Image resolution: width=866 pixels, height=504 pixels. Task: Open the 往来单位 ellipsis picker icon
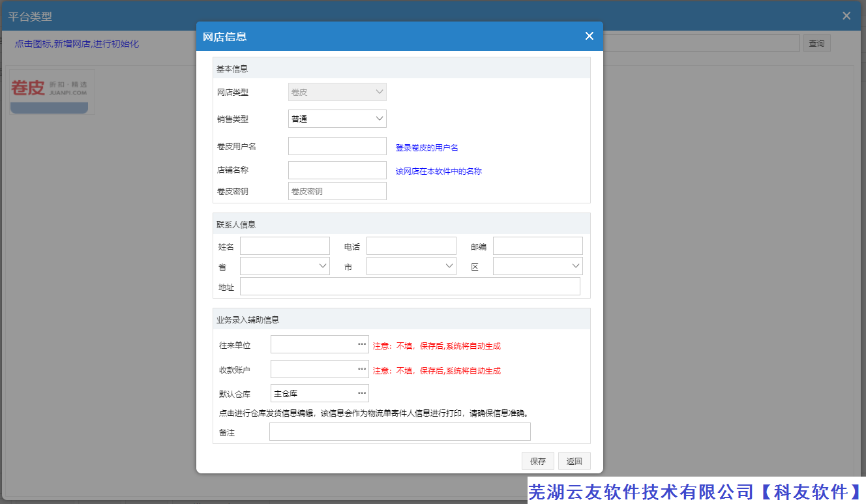tap(362, 344)
